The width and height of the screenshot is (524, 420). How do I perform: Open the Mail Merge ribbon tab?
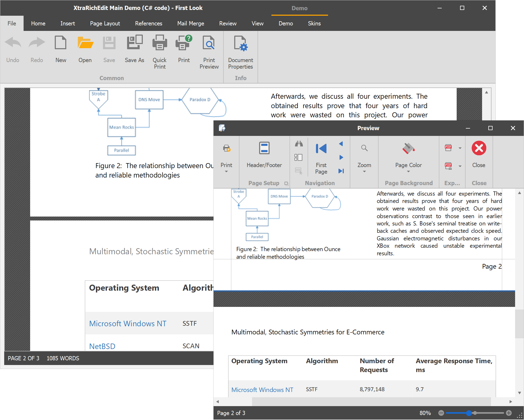190,23
